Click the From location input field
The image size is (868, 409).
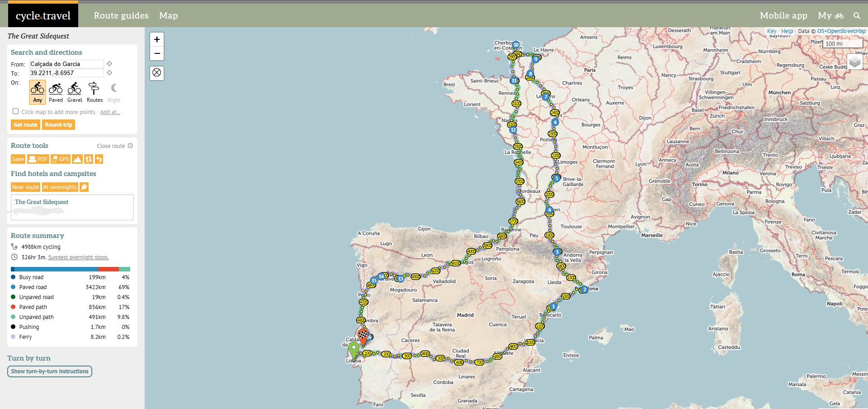click(66, 64)
